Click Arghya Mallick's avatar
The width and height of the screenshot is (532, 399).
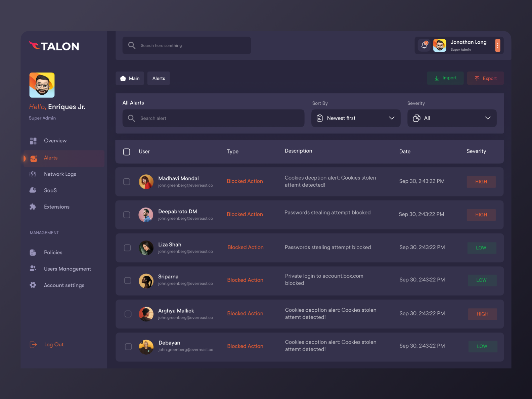tap(146, 314)
